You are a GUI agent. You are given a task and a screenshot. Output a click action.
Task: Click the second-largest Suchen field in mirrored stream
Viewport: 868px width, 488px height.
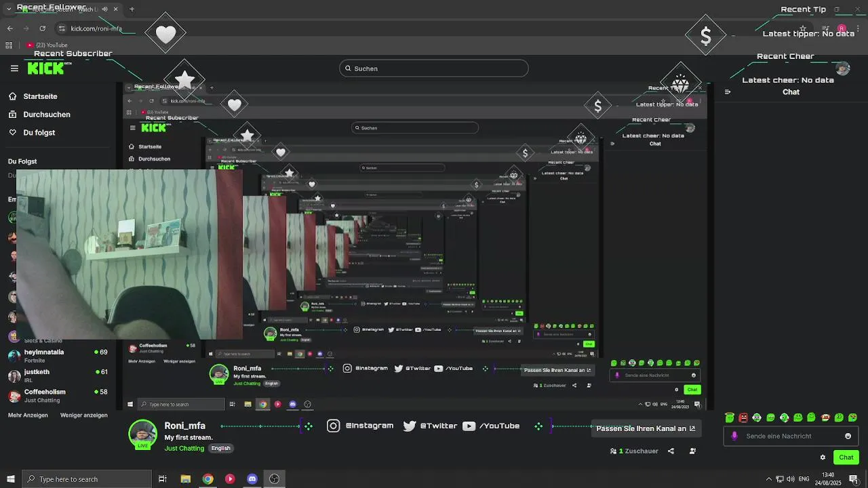(415, 127)
